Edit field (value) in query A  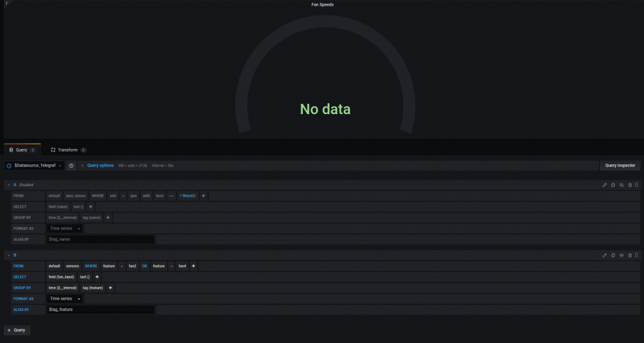pos(58,207)
